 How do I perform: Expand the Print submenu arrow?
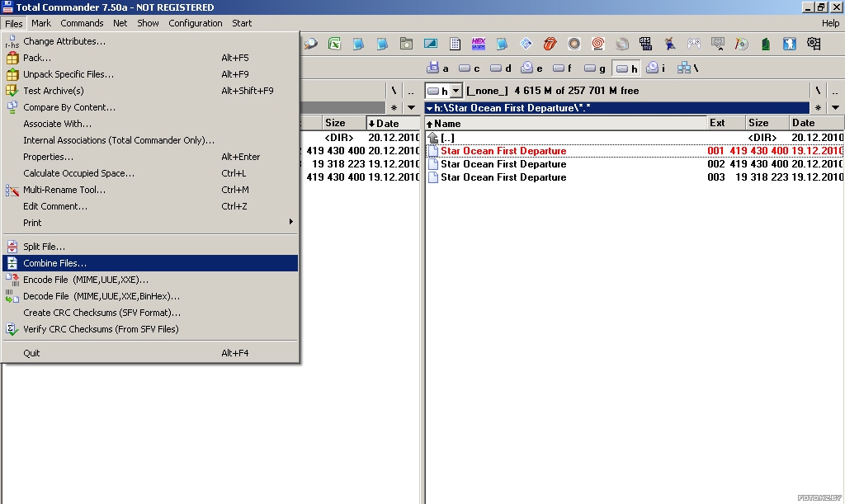(291, 222)
